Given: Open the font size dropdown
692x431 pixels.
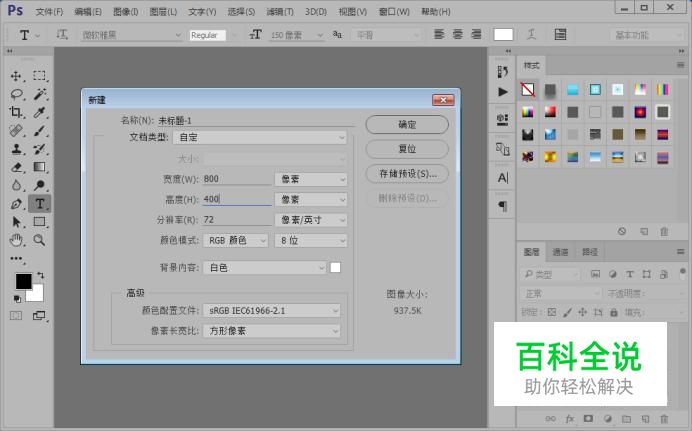Looking at the screenshot, I should point(296,35).
